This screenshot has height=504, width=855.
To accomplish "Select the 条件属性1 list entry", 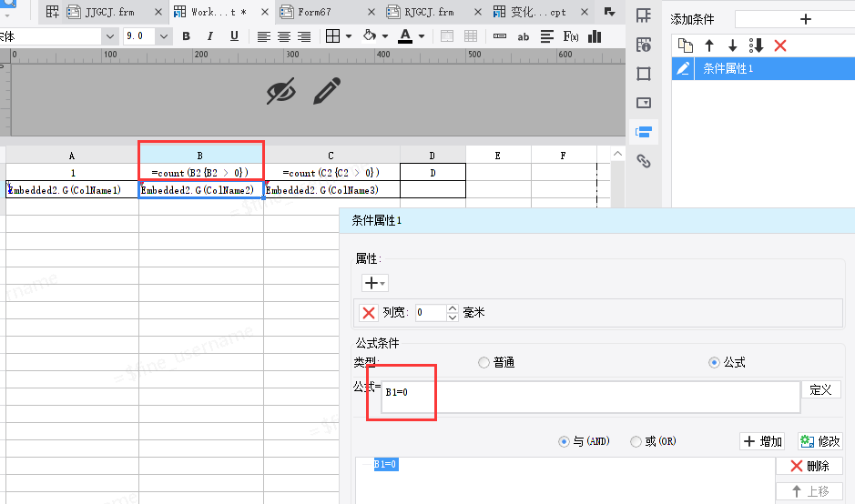I will point(763,68).
